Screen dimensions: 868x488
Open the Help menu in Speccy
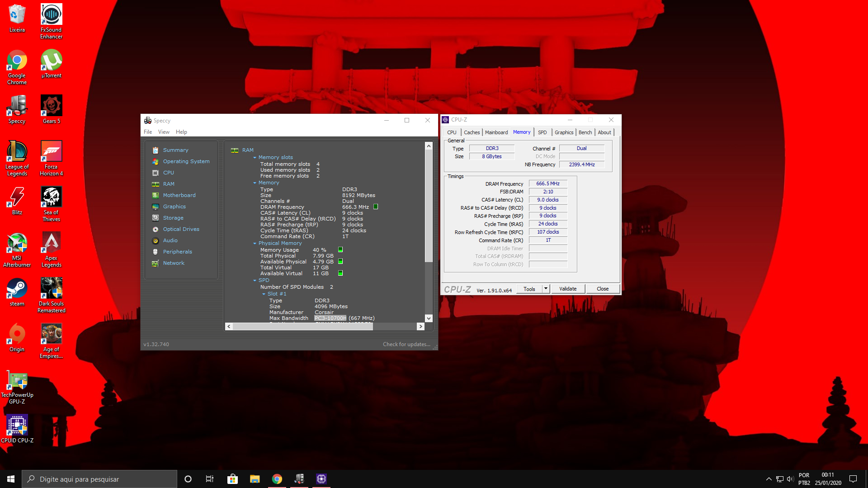(181, 132)
